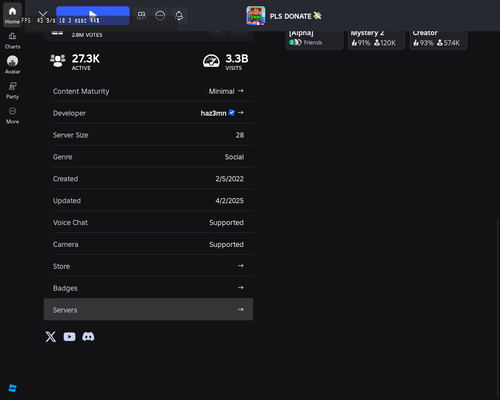
Task: Click the PLS DONATE game thumbnail
Action: (x=256, y=15)
